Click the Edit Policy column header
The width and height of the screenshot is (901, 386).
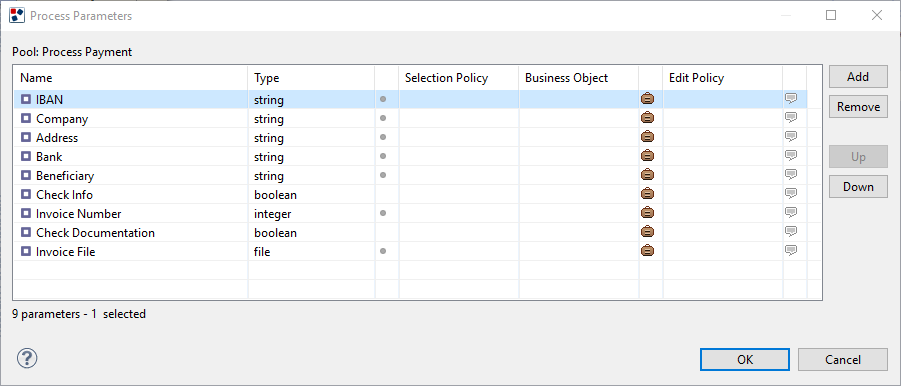tap(722, 78)
